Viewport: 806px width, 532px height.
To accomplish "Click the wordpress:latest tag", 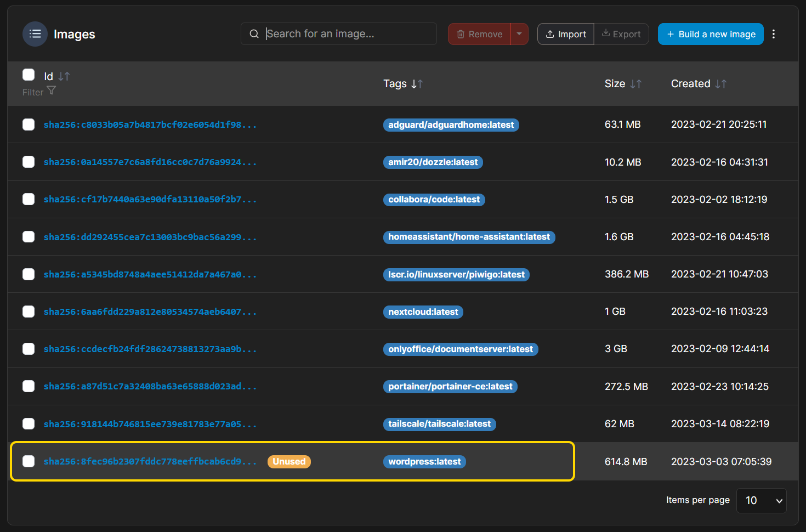I will [425, 462].
